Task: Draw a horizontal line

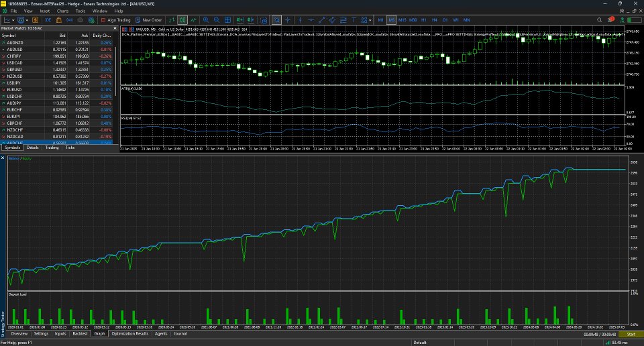Action: pyautogui.click(x=311, y=19)
